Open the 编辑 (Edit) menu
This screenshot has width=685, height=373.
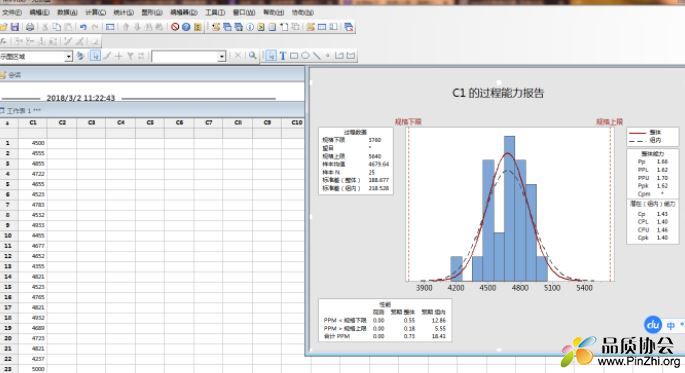click(39, 12)
